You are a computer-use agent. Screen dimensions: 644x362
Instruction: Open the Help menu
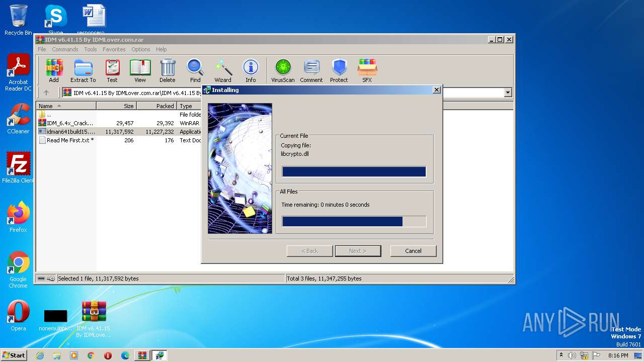pyautogui.click(x=161, y=49)
